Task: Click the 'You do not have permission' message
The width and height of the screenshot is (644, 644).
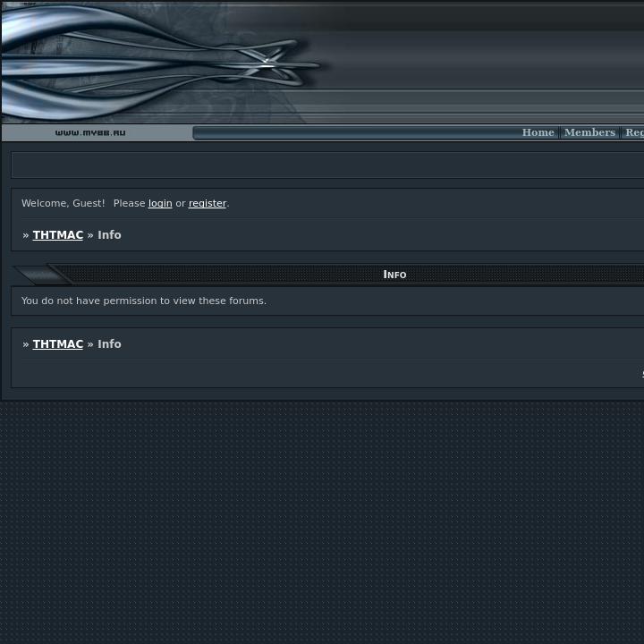Action: (x=144, y=301)
